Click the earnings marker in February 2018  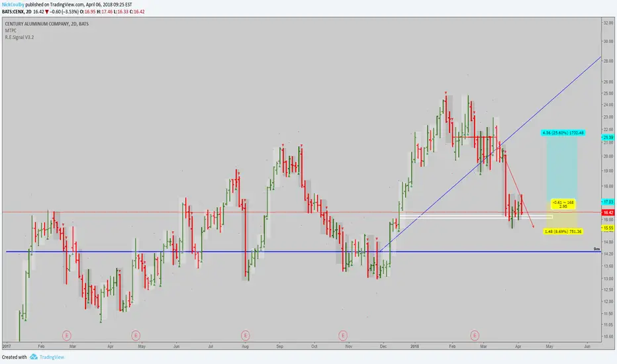(x=475, y=336)
